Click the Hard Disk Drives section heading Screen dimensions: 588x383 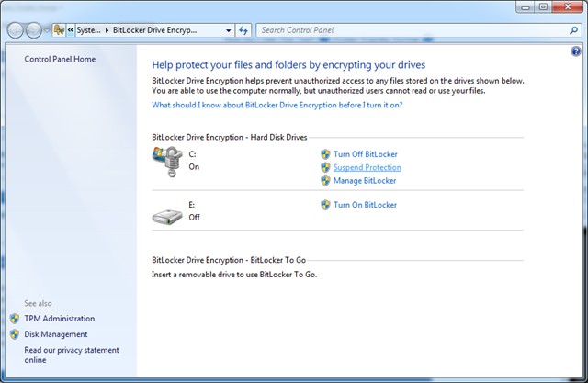tap(229, 137)
